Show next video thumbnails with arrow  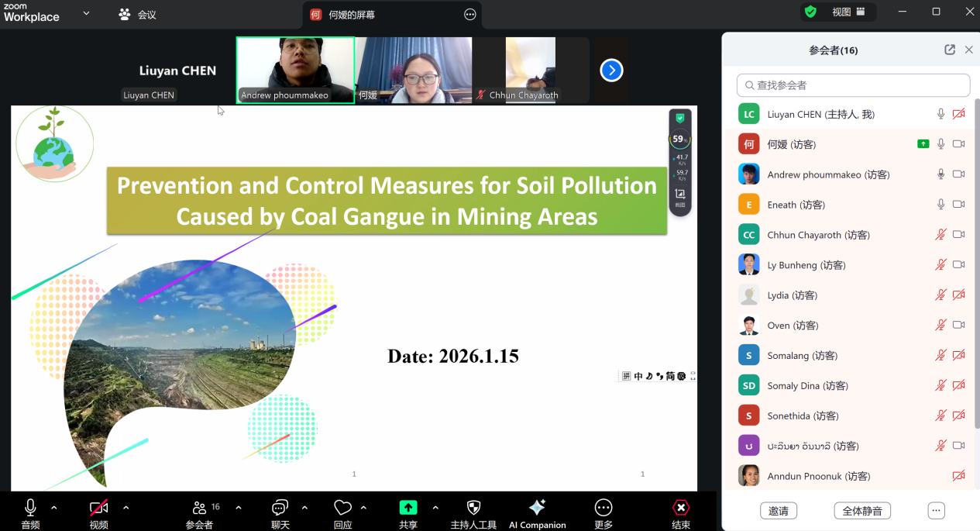(611, 71)
